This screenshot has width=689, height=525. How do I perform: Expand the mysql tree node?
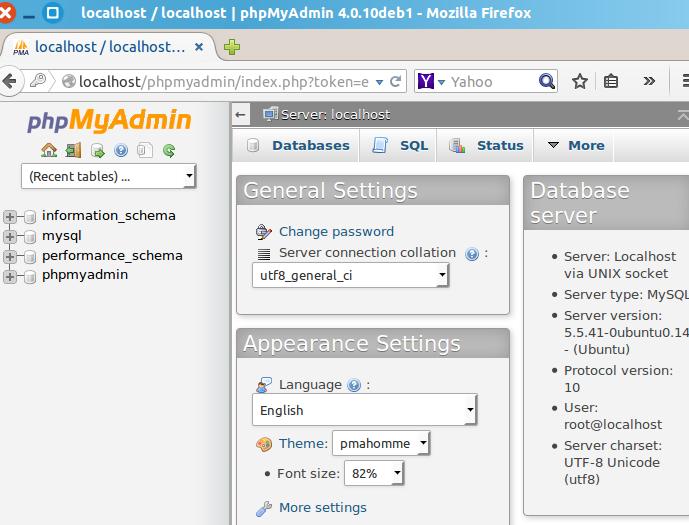click(10, 237)
